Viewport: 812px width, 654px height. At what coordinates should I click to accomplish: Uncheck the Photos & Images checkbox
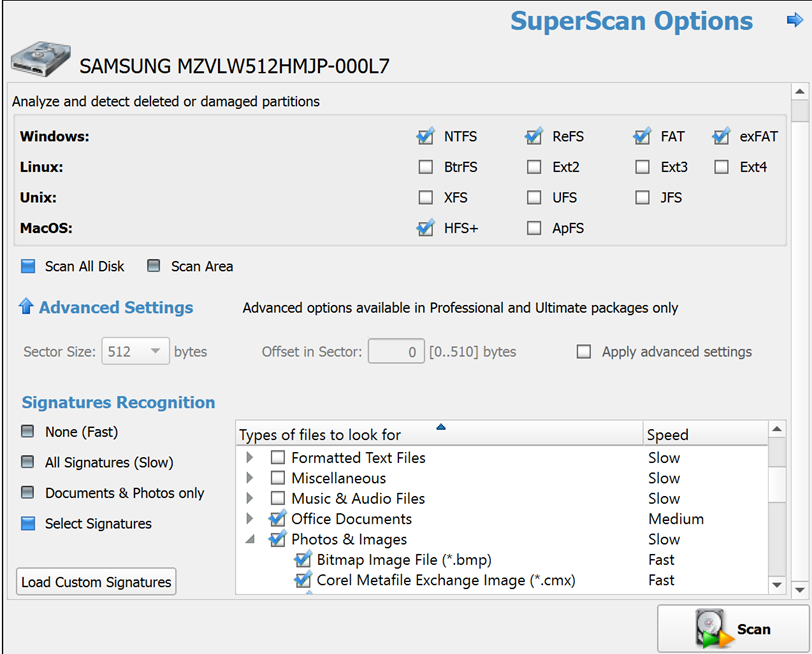pos(278,539)
